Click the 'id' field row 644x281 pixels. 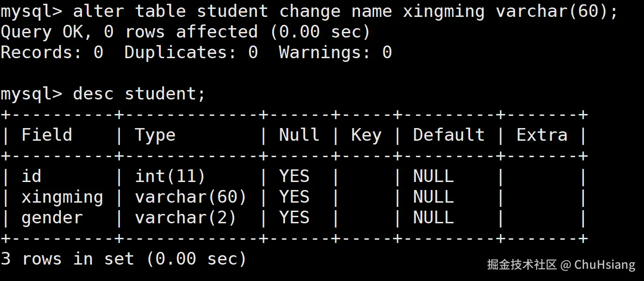point(31,176)
